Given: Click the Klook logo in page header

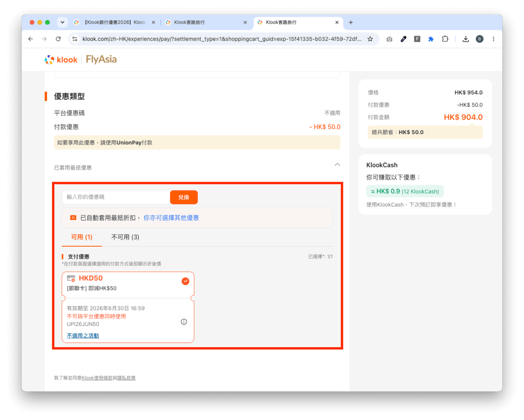Looking at the screenshot, I should click(61, 60).
